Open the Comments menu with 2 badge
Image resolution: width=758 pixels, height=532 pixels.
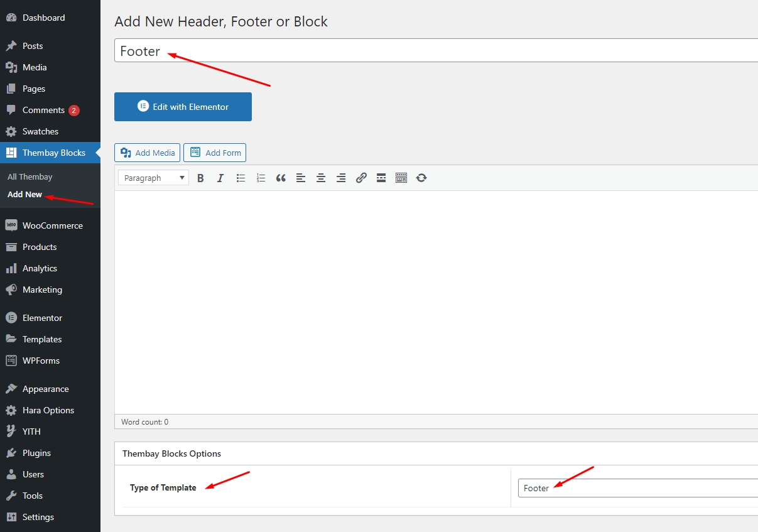(43, 110)
